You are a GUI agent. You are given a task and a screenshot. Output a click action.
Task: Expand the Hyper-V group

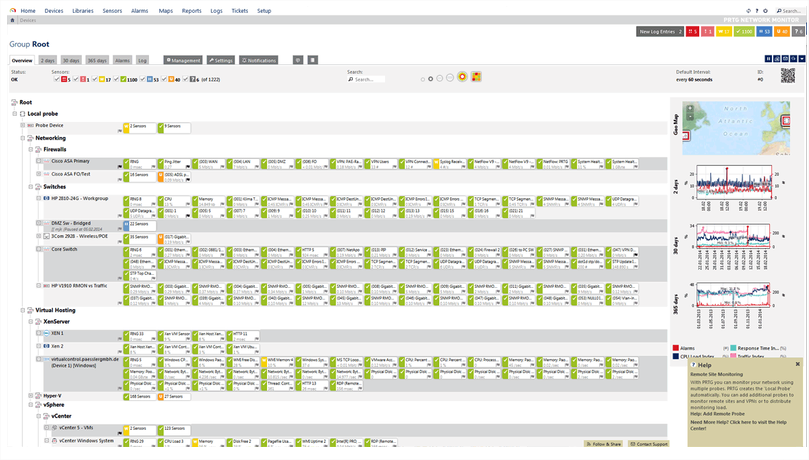(x=30, y=396)
